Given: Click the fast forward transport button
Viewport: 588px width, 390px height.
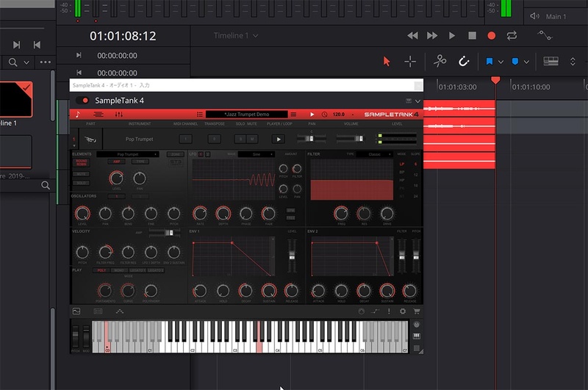Looking at the screenshot, I should click(432, 35).
